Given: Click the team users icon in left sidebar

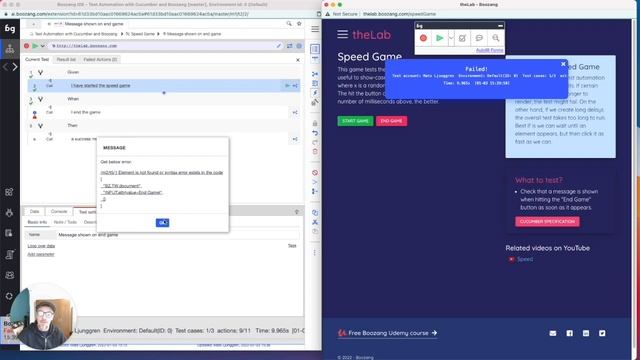Looking at the screenshot, I should coord(9,275).
